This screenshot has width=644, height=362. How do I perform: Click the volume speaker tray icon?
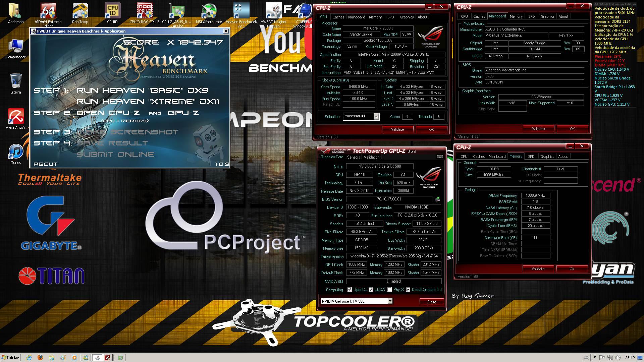(618, 358)
